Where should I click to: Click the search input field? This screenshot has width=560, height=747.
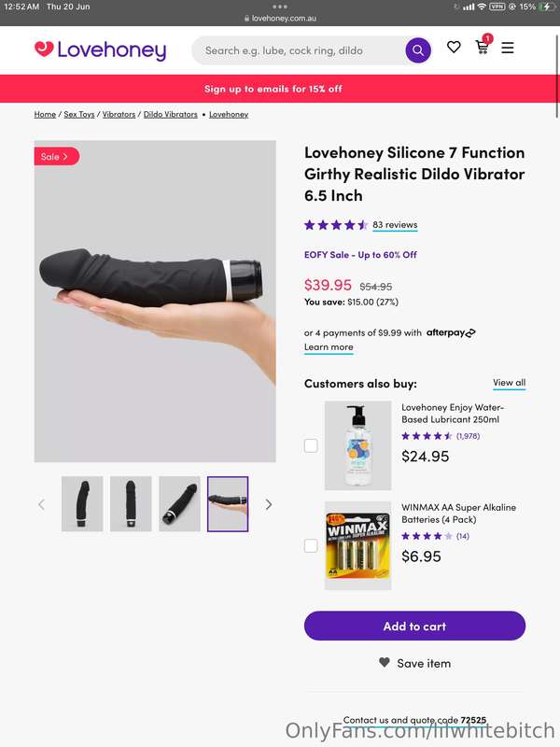(x=299, y=50)
